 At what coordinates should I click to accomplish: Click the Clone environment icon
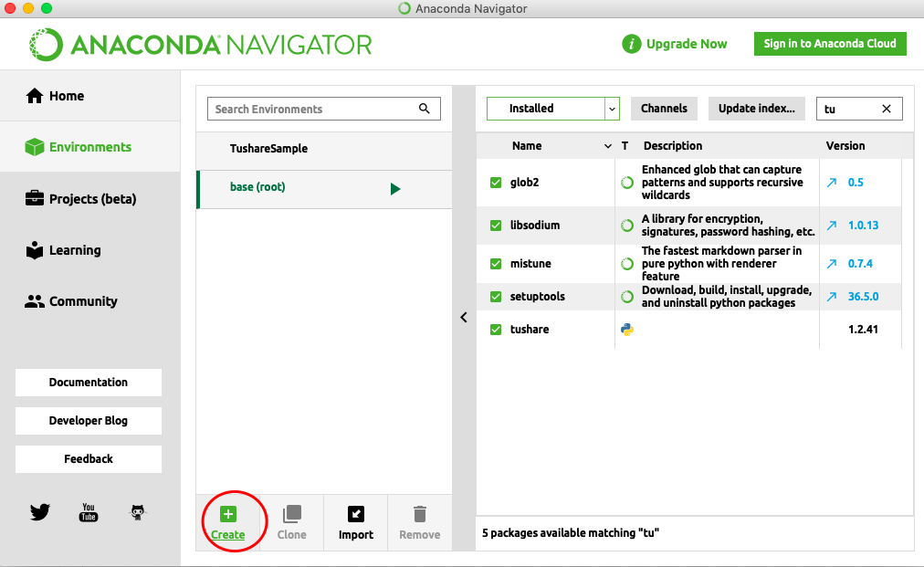291,514
